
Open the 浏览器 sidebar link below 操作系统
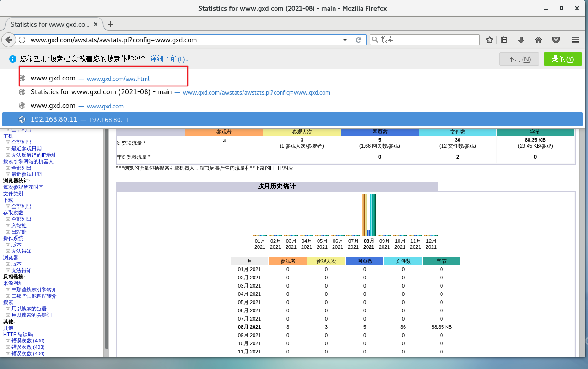point(11,257)
